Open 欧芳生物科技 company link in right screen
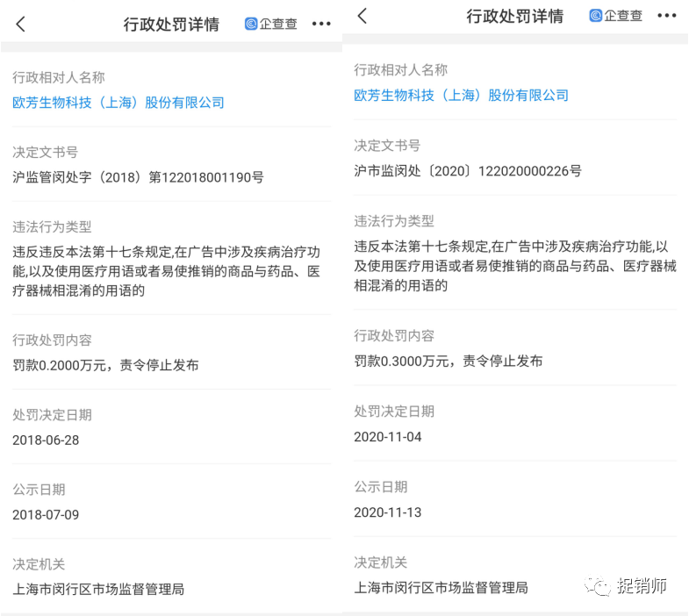689x616 pixels. point(461,96)
